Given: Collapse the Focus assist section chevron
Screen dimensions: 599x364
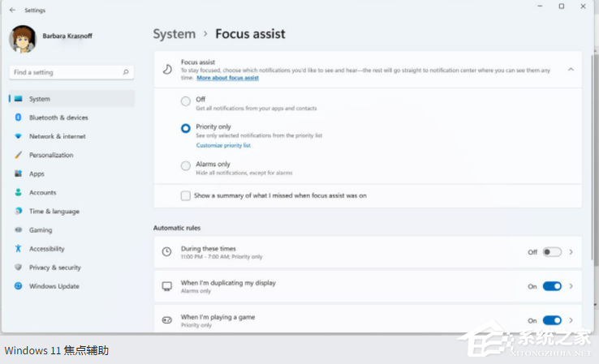Looking at the screenshot, I should tap(571, 70).
